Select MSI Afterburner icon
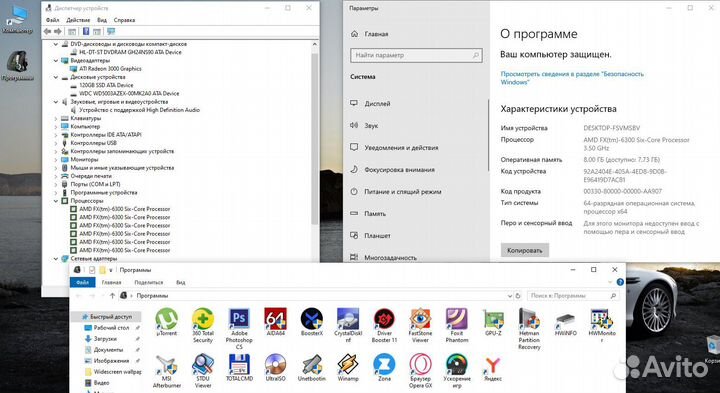The image size is (720, 393). tap(167, 371)
